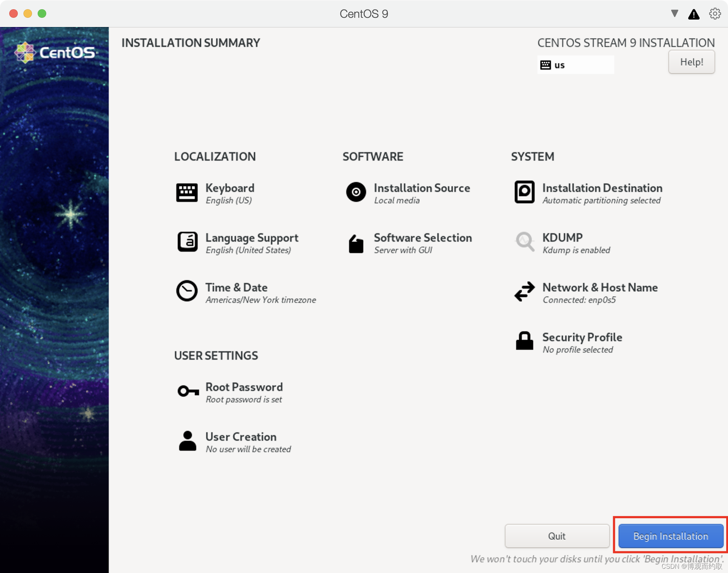The image size is (728, 573).
Task: Click the Begin Installation button
Action: point(671,536)
